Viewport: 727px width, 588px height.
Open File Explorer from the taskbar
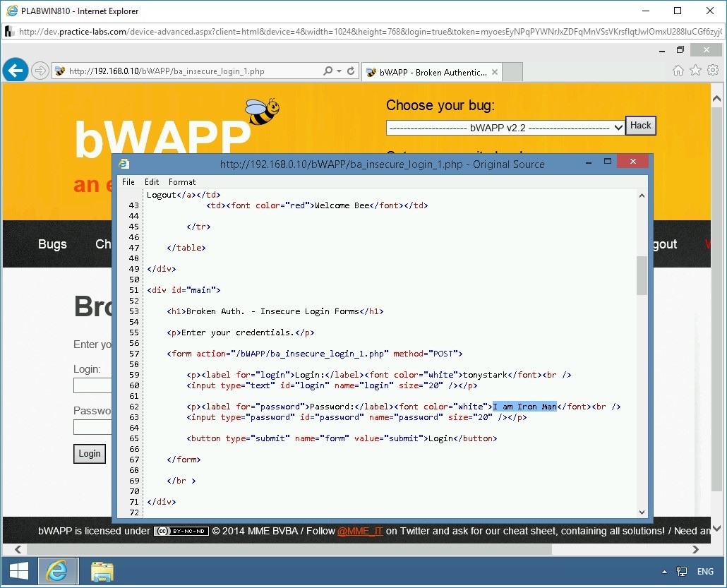pyautogui.click(x=102, y=571)
